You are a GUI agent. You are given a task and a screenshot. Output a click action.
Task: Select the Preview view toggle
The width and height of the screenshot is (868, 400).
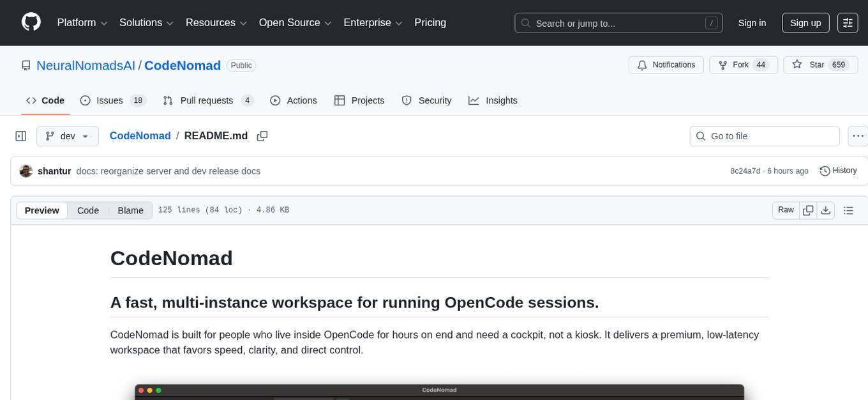pos(42,210)
